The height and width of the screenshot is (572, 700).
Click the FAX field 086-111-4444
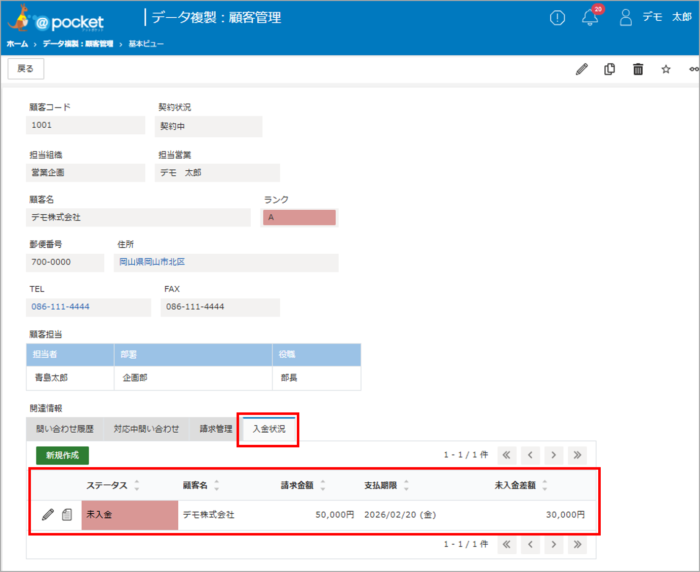point(220,307)
